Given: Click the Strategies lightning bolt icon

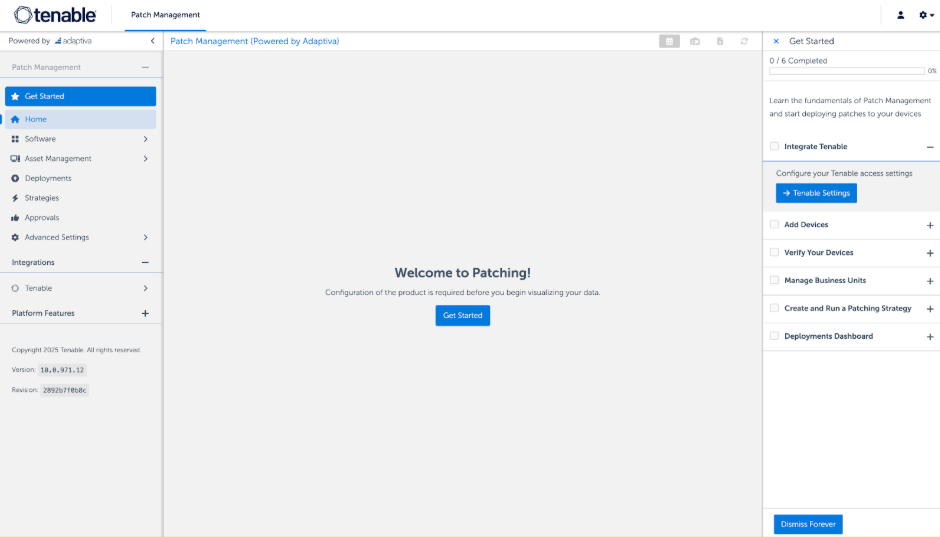Looking at the screenshot, I should pos(15,198).
